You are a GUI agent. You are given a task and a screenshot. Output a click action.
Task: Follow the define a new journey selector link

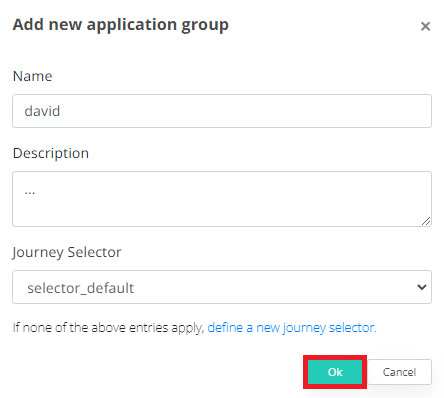click(x=292, y=328)
